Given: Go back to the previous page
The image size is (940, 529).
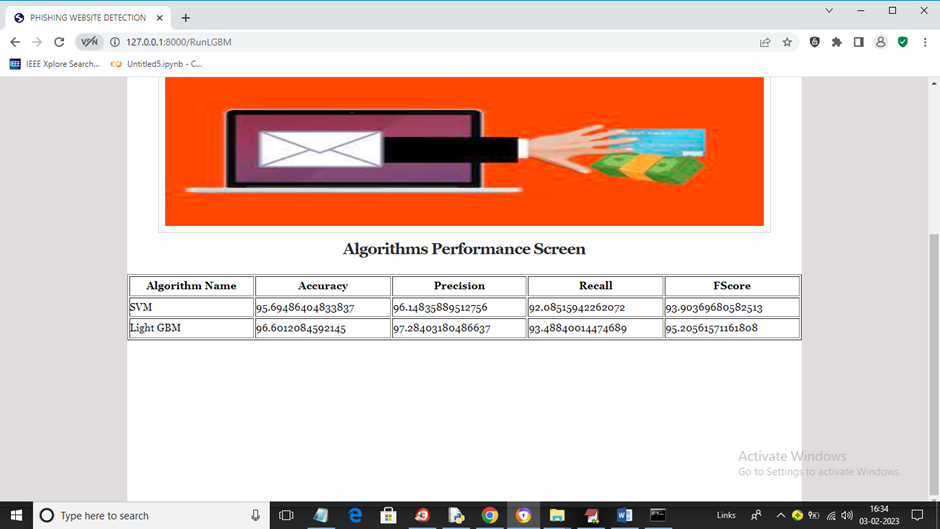Looking at the screenshot, I should point(15,42).
